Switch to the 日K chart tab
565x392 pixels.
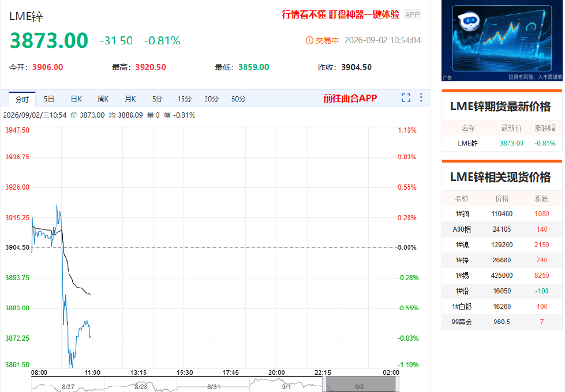pos(76,99)
